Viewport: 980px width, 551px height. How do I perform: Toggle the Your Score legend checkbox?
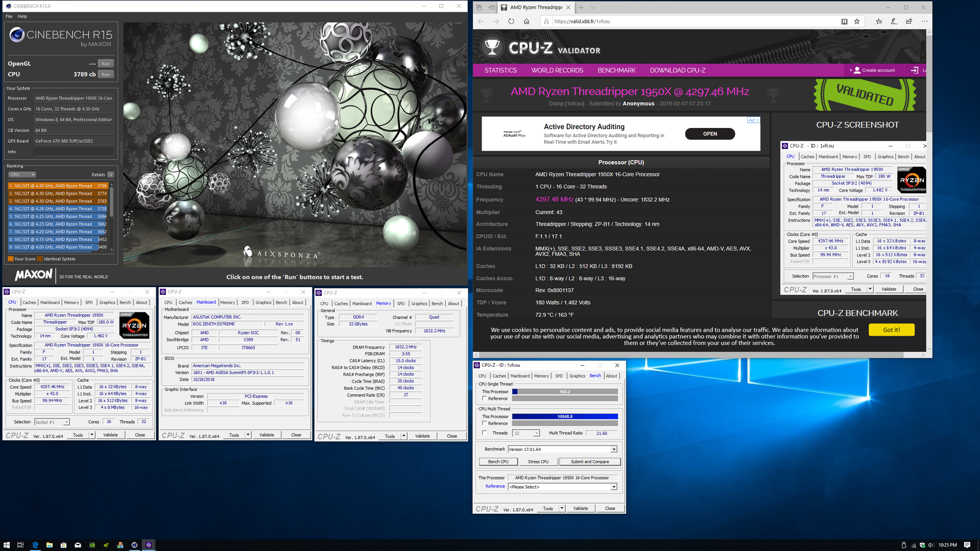pos(11,259)
